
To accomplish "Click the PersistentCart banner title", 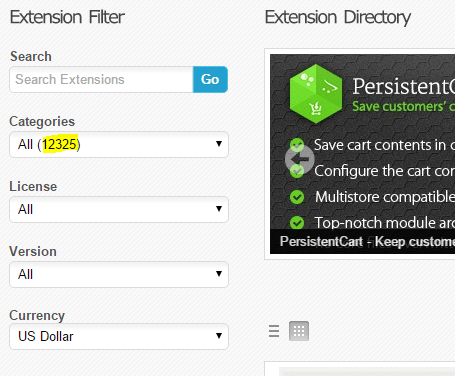I will (404, 86).
